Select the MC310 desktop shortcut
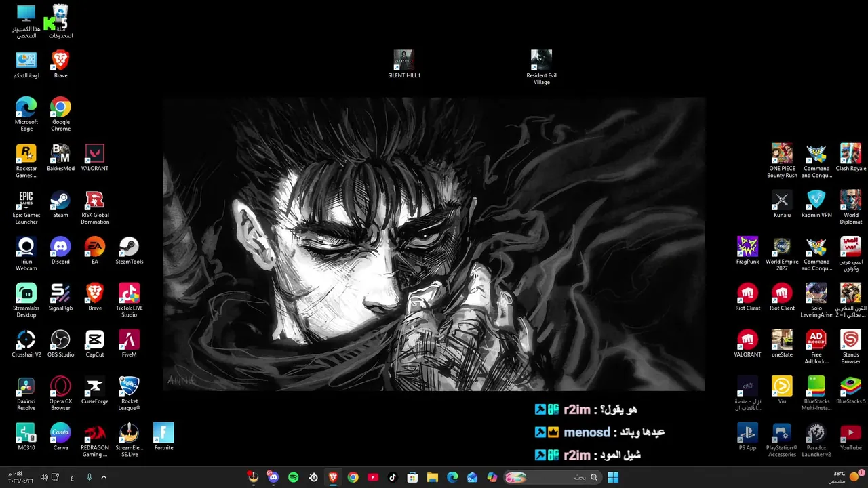 coord(26,436)
